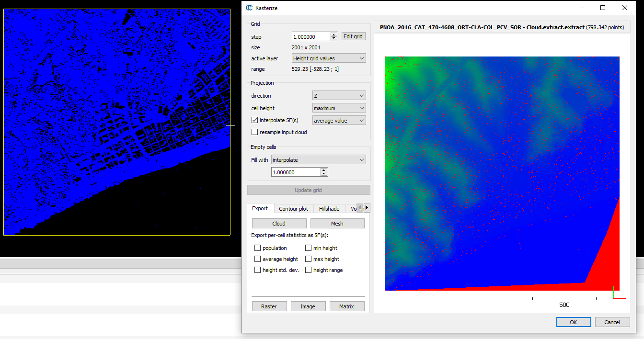Viewport: 644px width, 339px height.
Task: Click the Mesh export button
Action: (x=337, y=224)
